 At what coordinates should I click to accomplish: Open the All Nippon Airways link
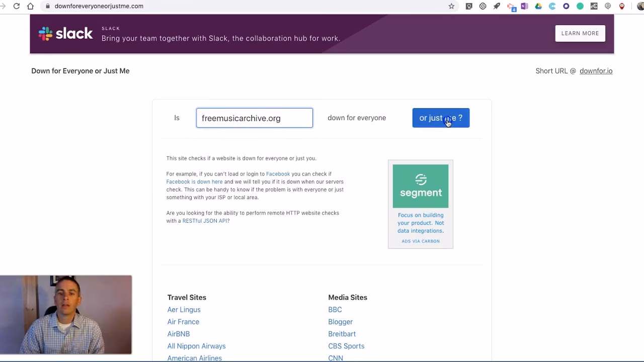click(197, 346)
